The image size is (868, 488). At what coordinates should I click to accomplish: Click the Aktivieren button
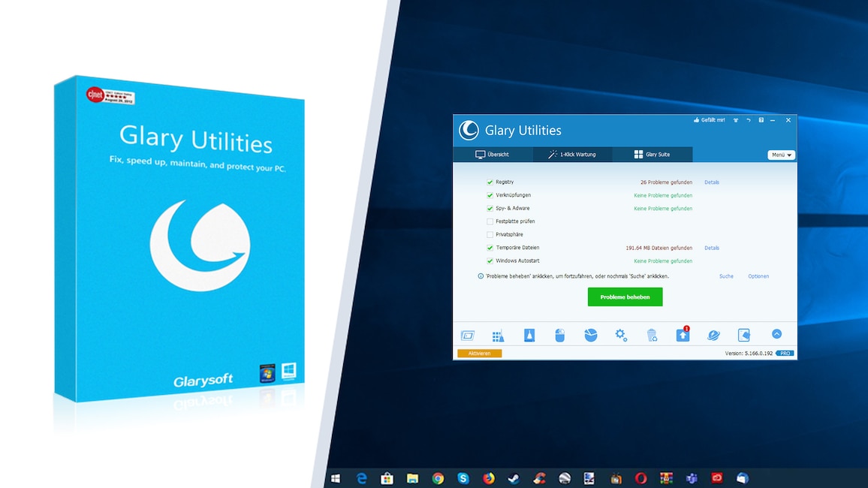coord(479,353)
